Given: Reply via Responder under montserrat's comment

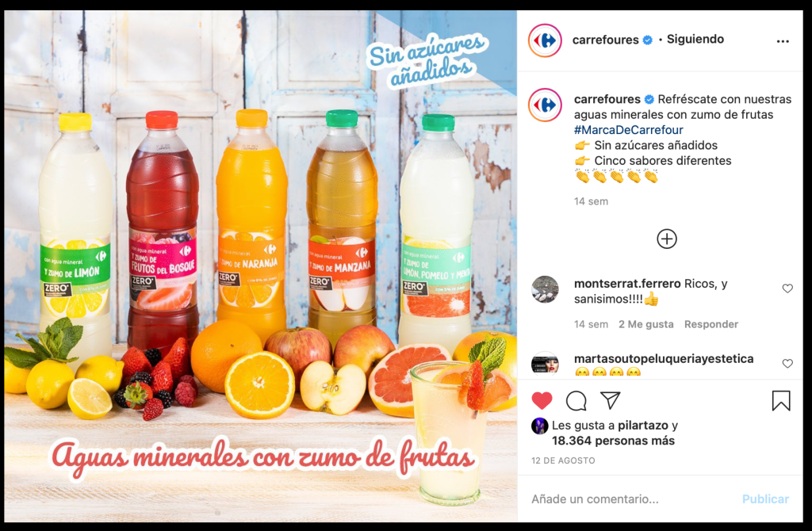Looking at the screenshot, I should click(x=711, y=324).
